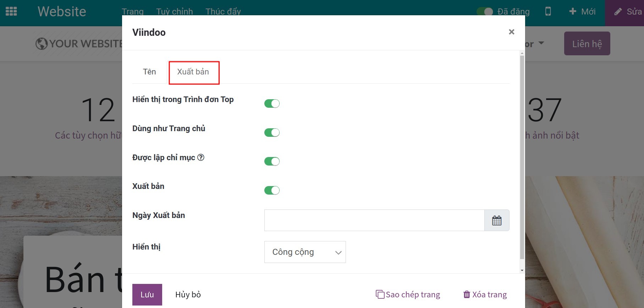
Task: Click the help icon beside Được lập chỉ mục
Action: click(x=201, y=157)
